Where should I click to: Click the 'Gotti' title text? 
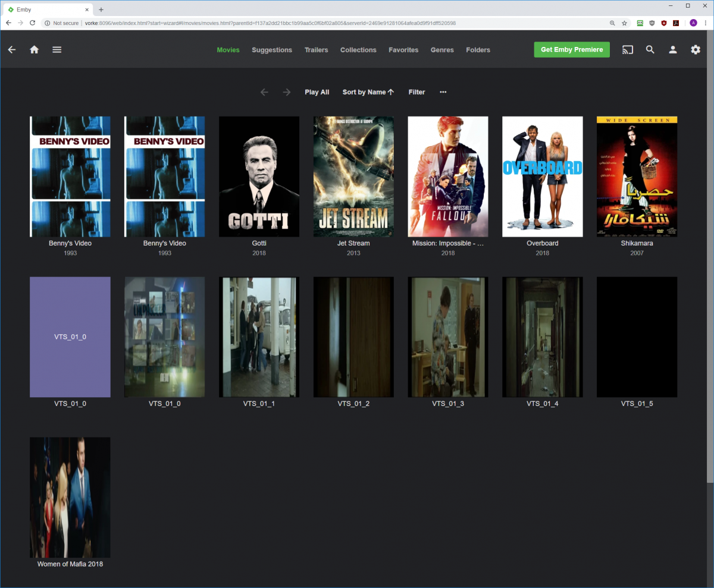click(x=259, y=243)
